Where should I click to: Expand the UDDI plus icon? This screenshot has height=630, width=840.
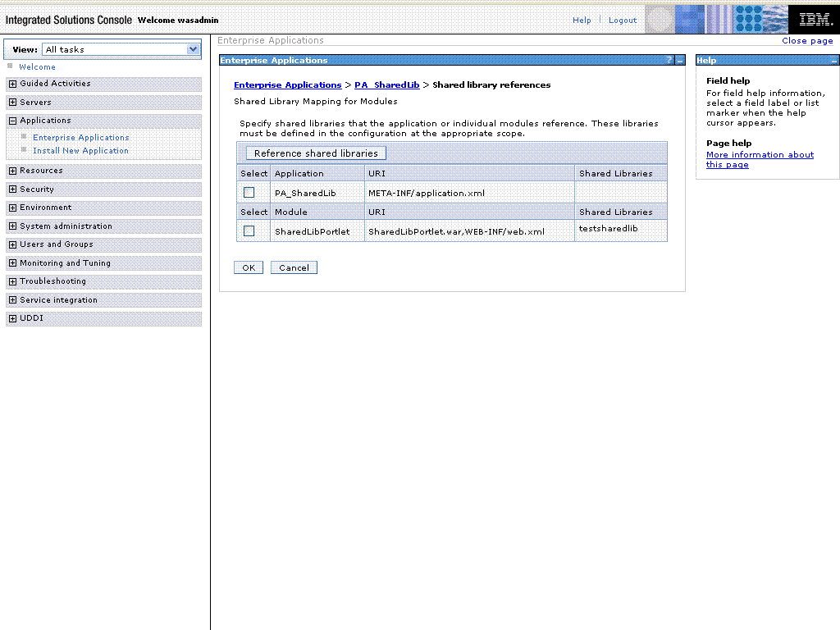pos(13,318)
